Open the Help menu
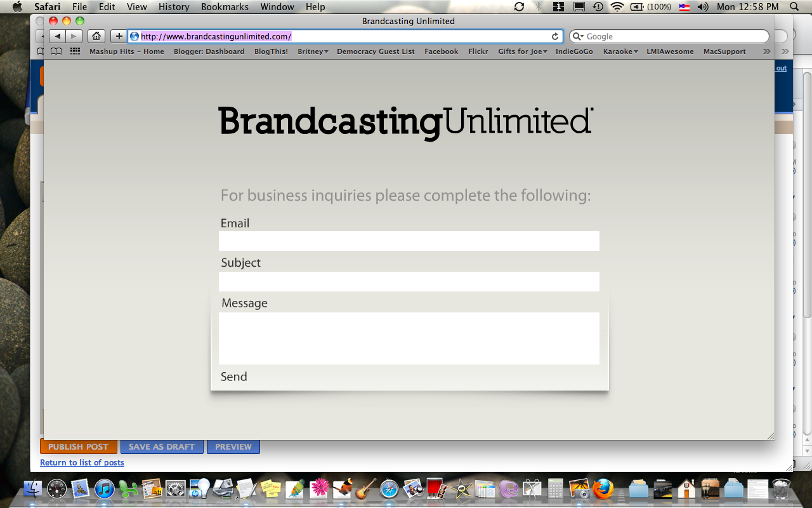 (315, 7)
